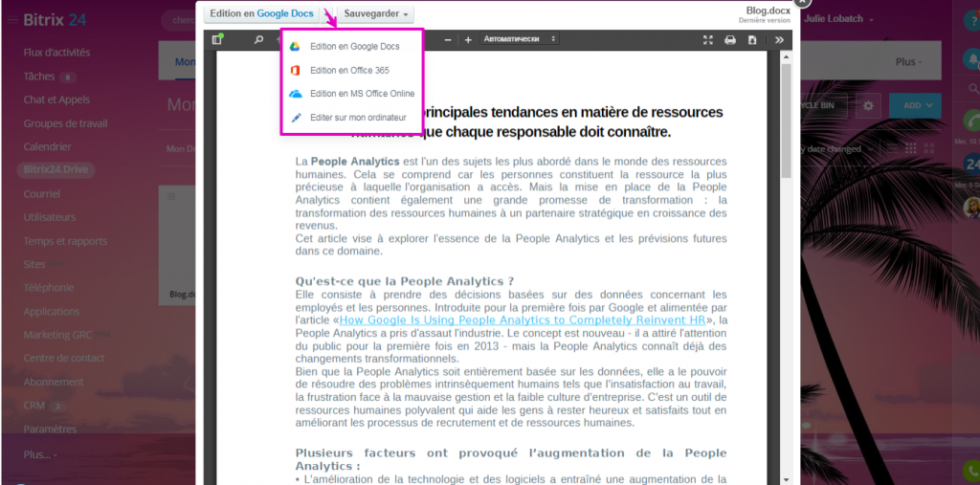Open drive settings gear icon
Screen dimensions: 980x485
(868, 105)
